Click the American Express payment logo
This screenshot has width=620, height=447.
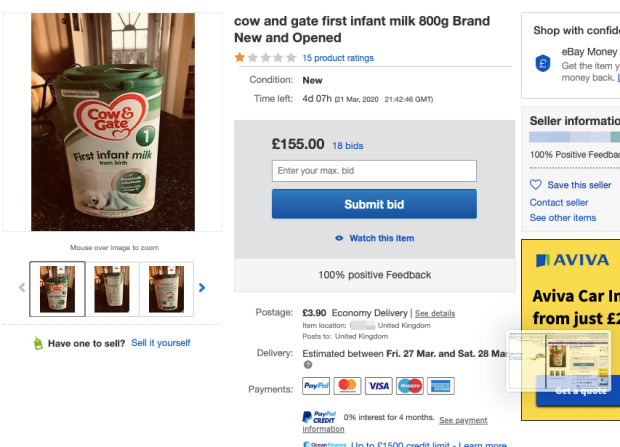(440, 385)
